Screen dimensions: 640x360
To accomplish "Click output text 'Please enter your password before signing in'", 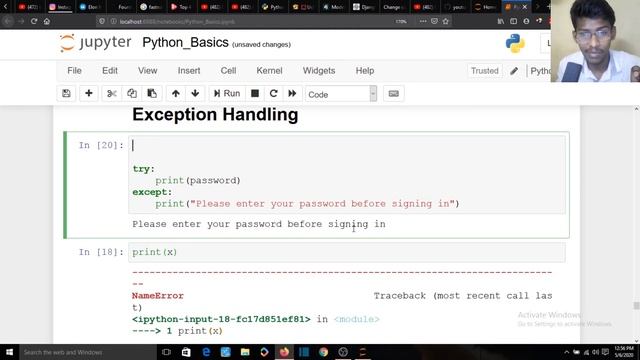I will tap(259, 224).
